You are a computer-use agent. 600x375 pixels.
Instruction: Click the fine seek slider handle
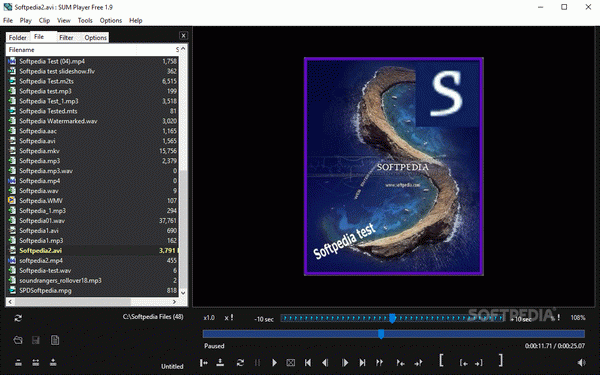coord(392,318)
